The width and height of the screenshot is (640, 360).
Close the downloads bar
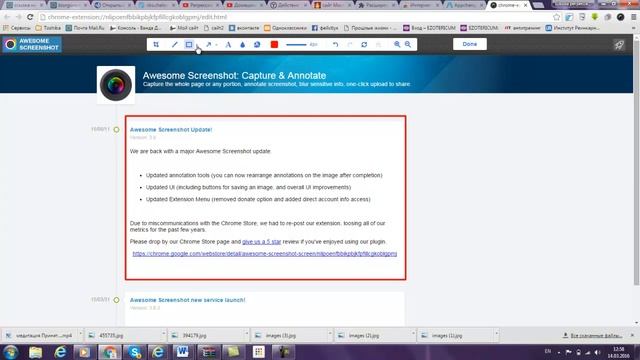click(x=632, y=336)
